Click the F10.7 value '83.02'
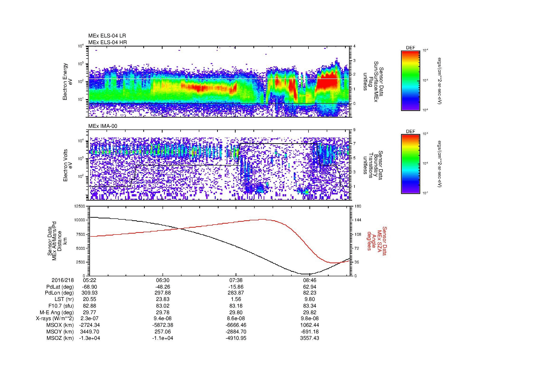 (163, 306)
